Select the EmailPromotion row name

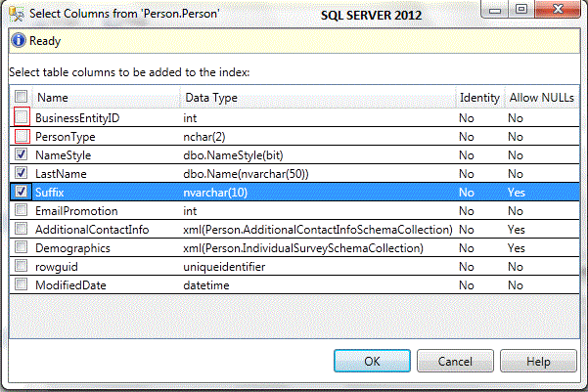click(x=76, y=211)
